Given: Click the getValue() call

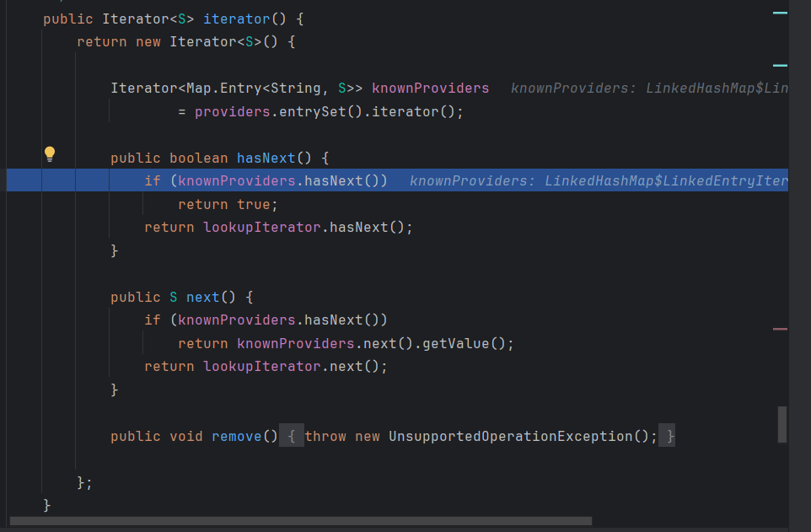Looking at the screenshot, I should pos(469,343).
